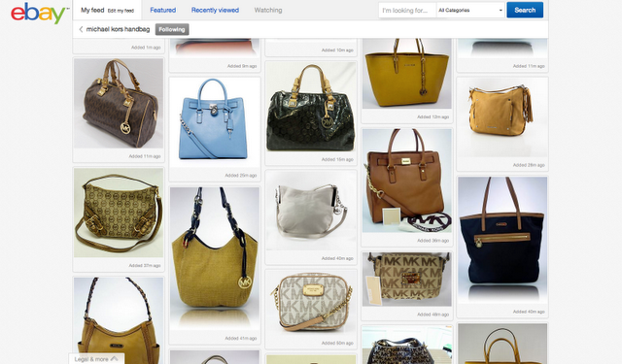Switch to the Featured tab

coord(162,11)
